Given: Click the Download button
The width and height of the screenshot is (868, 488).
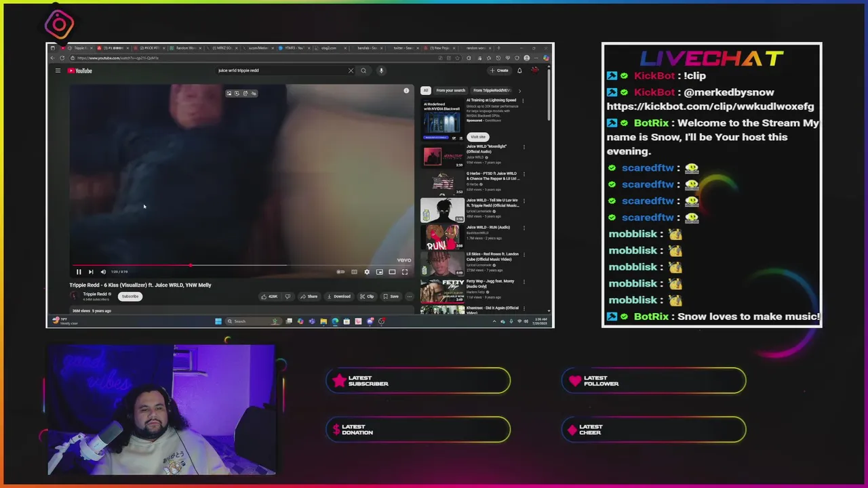Looking at the screenshot, I should [338, 296].
